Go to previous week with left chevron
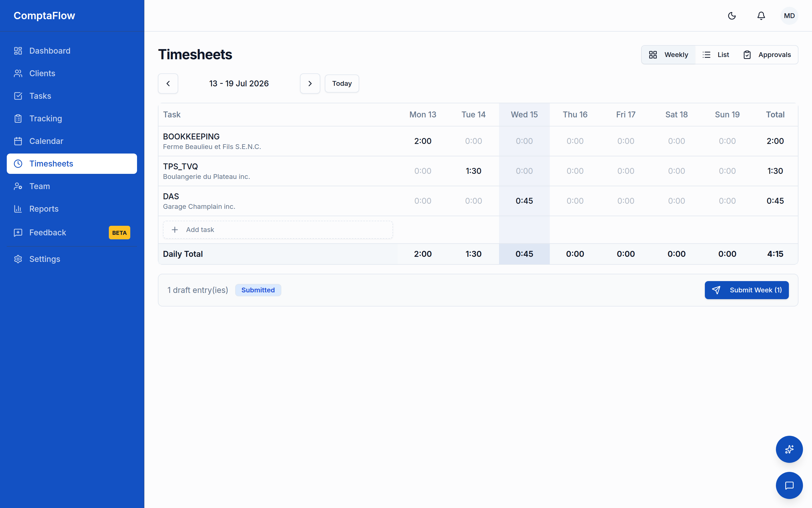812x508 pixels. tap(168, 84)
